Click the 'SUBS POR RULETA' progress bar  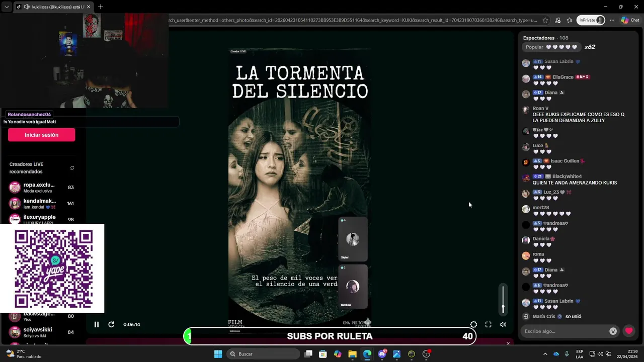tap(330, 336)
